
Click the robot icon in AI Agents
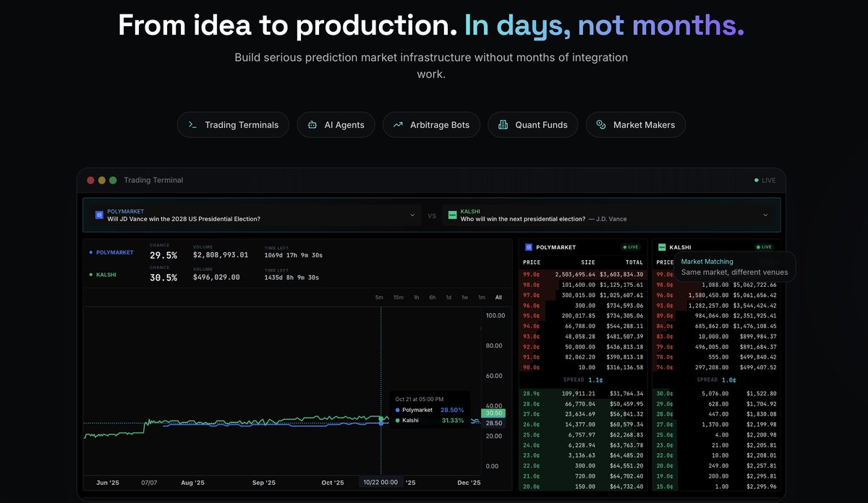click(312, 125)
